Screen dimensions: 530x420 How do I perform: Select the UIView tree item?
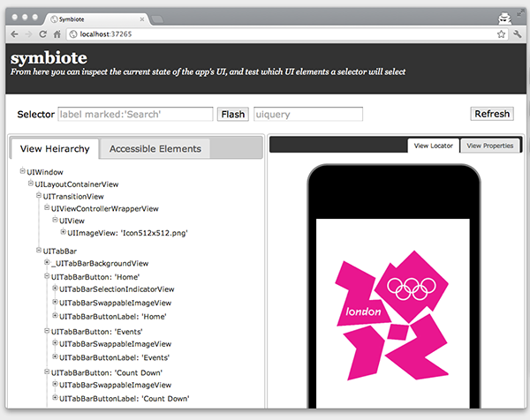click(72, 221)
